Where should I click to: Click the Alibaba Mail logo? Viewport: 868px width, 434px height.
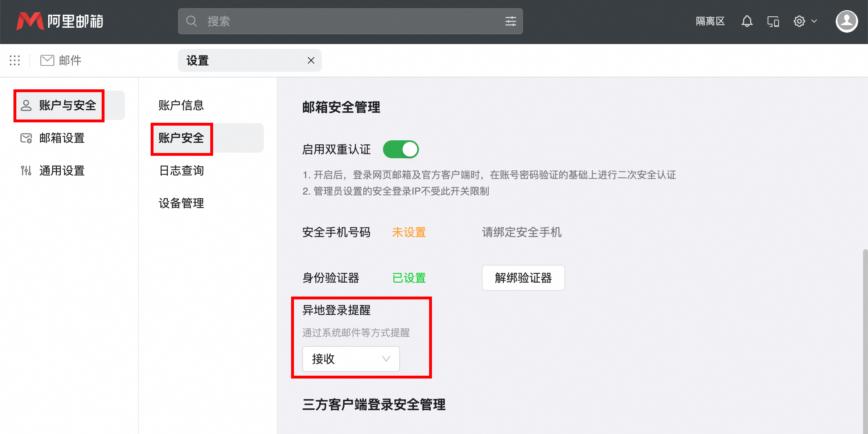pos(59,21)
